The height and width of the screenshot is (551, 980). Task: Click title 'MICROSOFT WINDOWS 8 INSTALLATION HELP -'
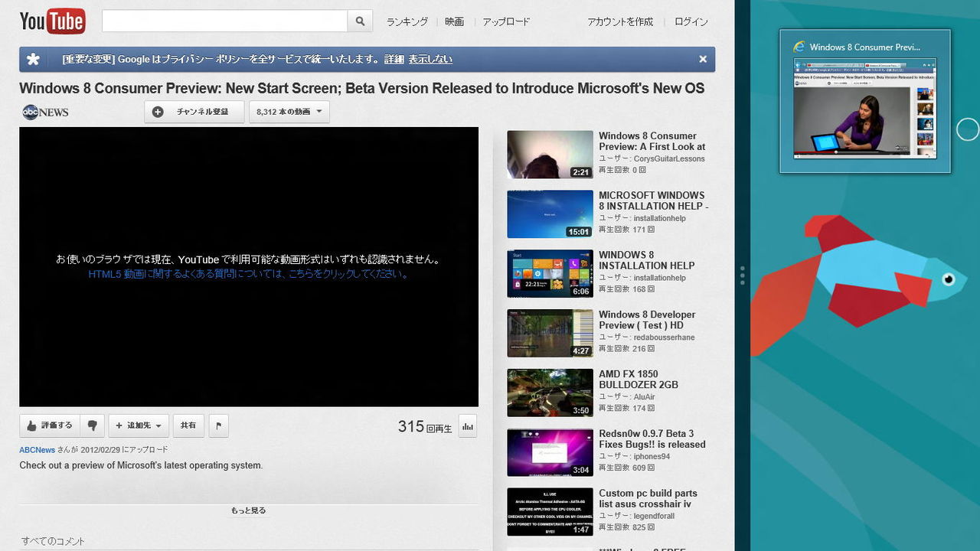point(653,201)
